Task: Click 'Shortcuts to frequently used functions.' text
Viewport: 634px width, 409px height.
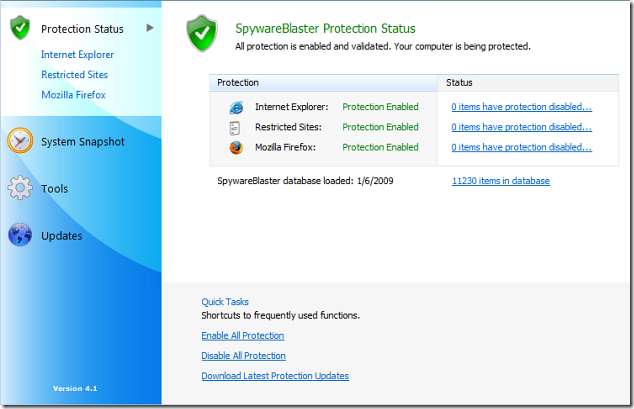Action: click(x=280, y=315)
